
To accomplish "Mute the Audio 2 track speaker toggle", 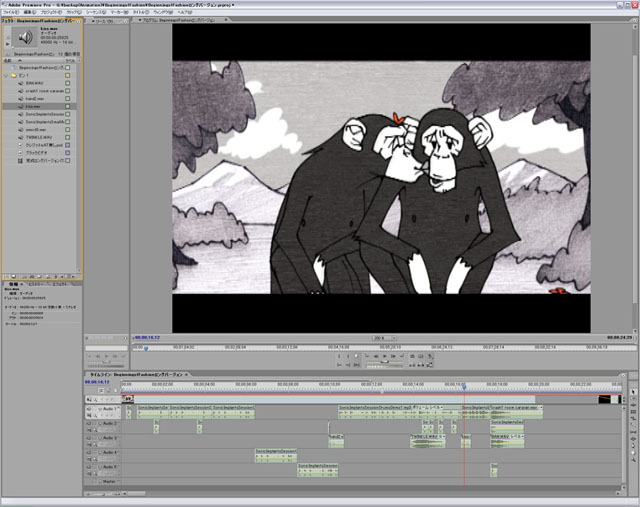I will click(88, 424).
